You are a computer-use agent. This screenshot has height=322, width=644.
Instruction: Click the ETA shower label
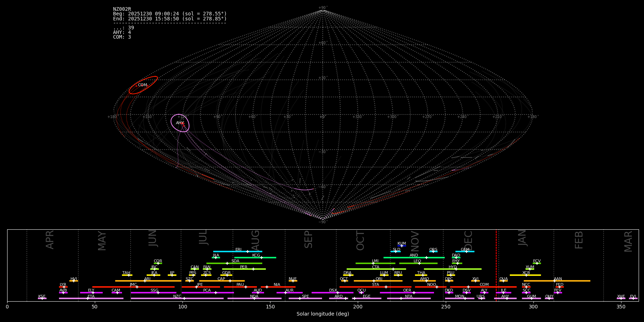coord(91,296)
